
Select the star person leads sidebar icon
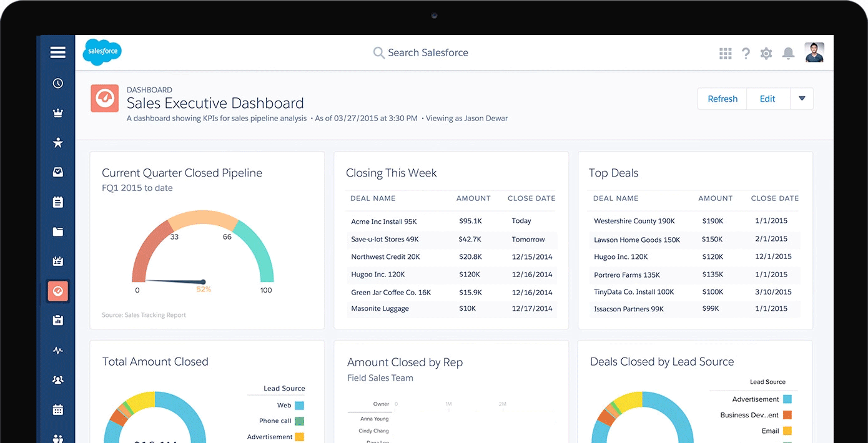pyautogui.click(x=58, y=142)
